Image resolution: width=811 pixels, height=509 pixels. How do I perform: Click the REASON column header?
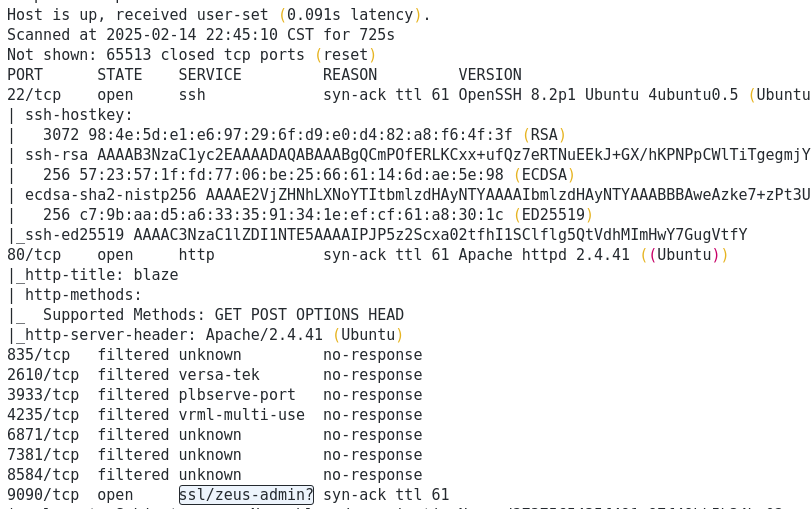(350, 75)
